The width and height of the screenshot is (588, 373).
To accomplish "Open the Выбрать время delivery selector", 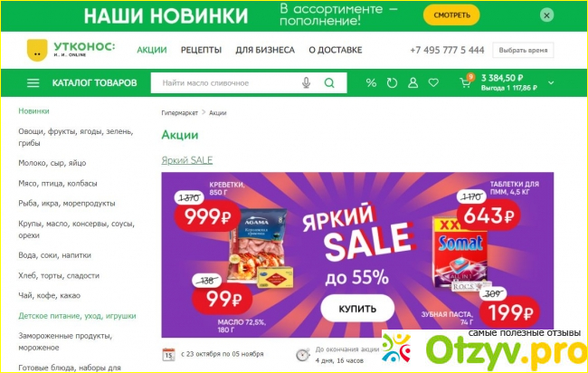I will tap(523, 51).
